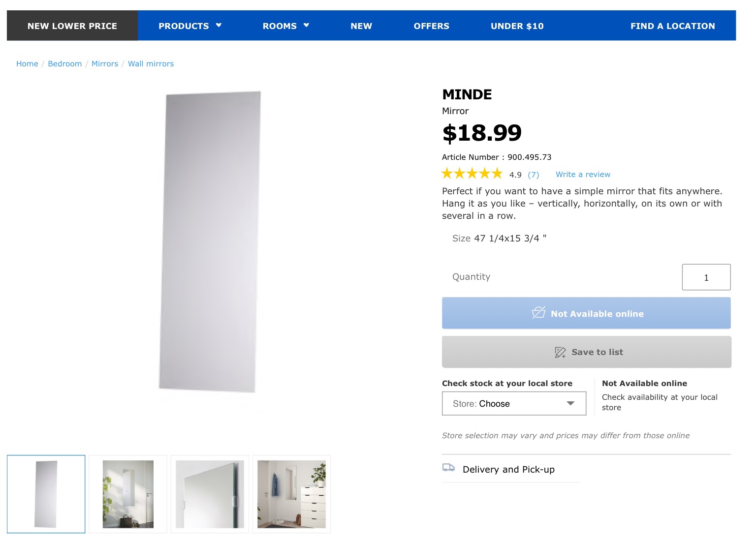Click the Save to list pencil icon
The width and height of the screenshot is (756, 539).
560,352
